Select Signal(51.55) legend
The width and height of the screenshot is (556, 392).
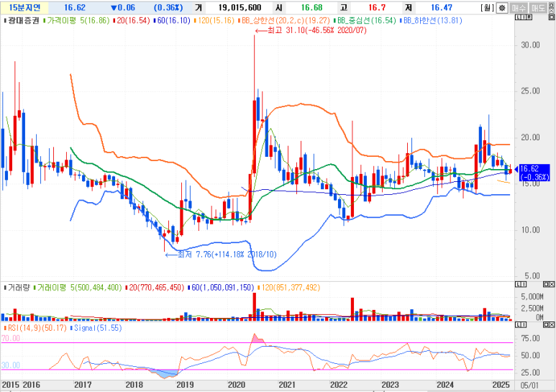tap(96, 328)
